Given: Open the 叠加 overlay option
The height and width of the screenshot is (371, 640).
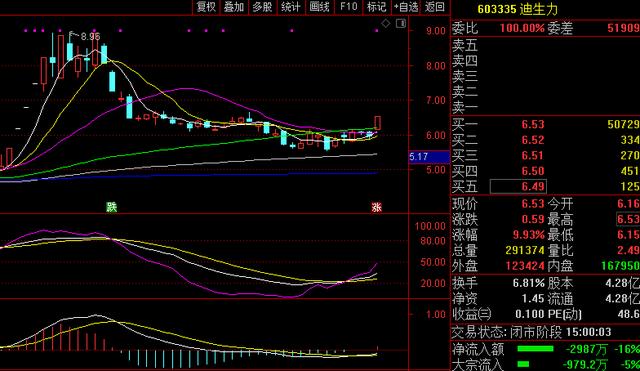Looking at the screenshot, I should [x=234, y=7].
